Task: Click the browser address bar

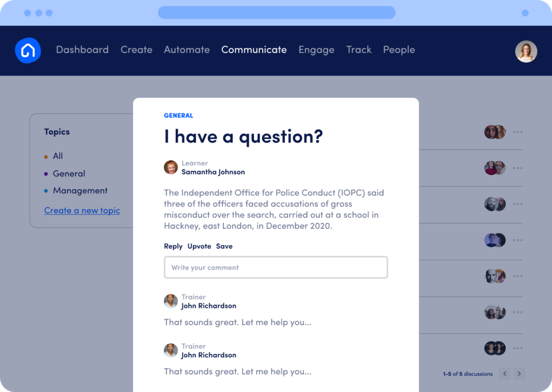Action: point(276,12)
